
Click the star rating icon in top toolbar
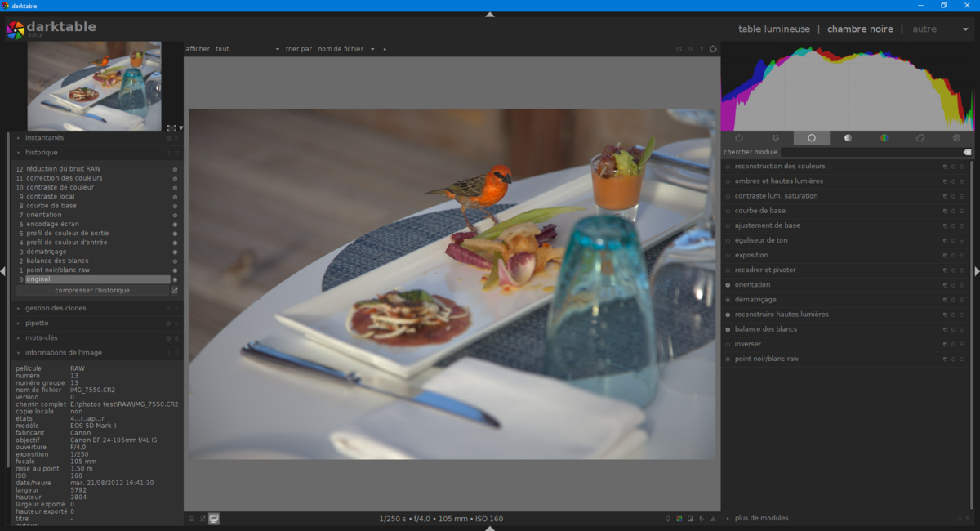(690, 49)
